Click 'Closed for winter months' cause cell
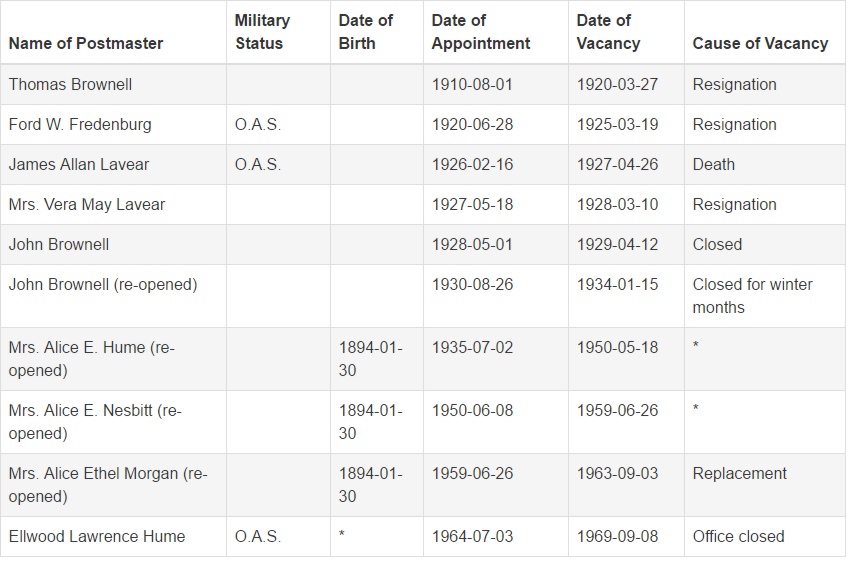 pos(753,296)
